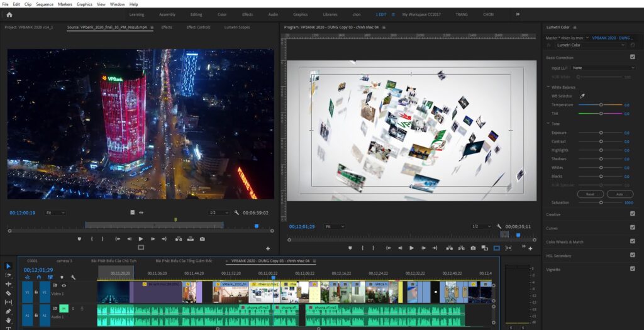
Task: Toggle solo S on Audio 1
Action: [73, 308]
